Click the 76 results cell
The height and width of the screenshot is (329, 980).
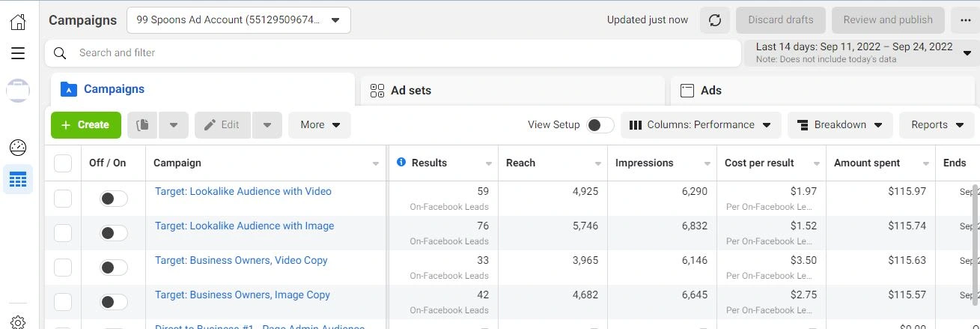[x=483, y=226]
